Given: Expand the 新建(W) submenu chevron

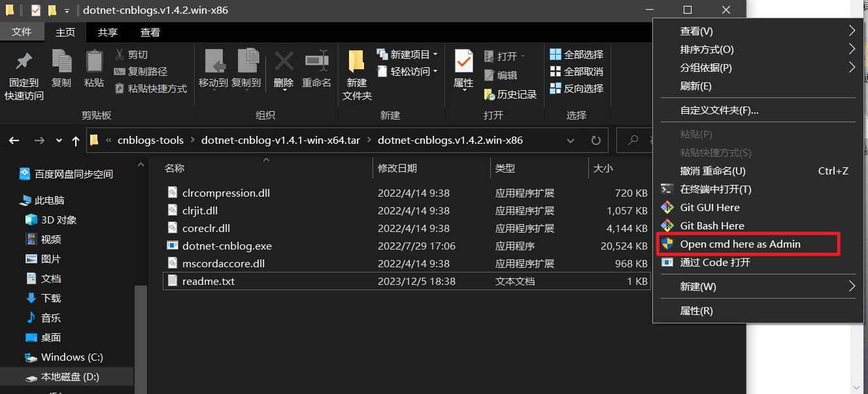Looking at the screenshot, I should 852,286.
